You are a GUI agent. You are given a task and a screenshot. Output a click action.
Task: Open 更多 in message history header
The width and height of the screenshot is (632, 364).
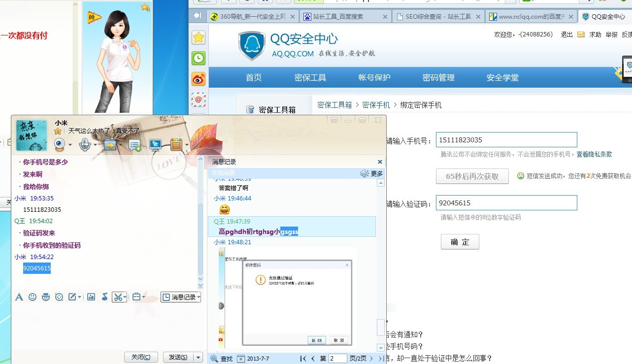[x=377, y=173]
